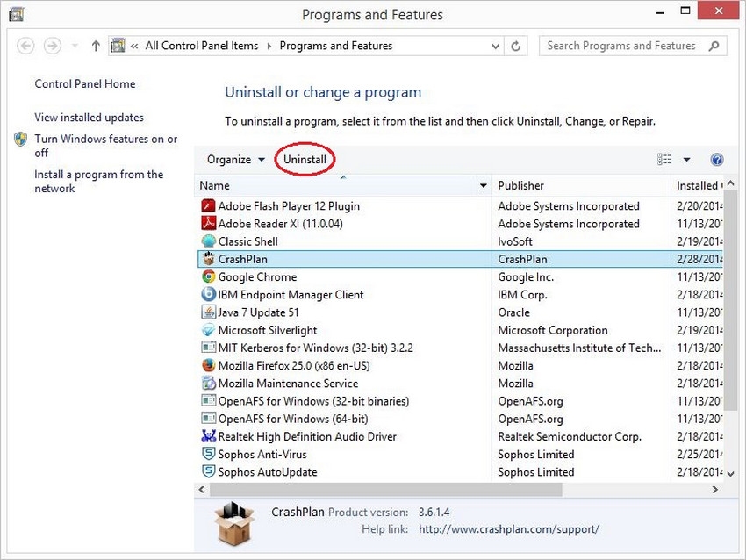Click All Control Panel Items breadcrumb
The width and height of the screenshot is (746, 560).
click(x=202, y=46)
